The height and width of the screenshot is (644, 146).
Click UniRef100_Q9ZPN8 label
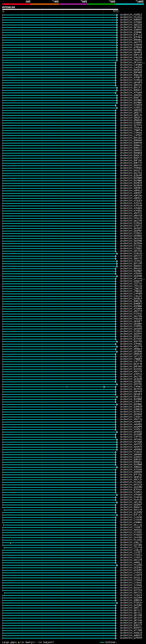click(x=131, y=276)
